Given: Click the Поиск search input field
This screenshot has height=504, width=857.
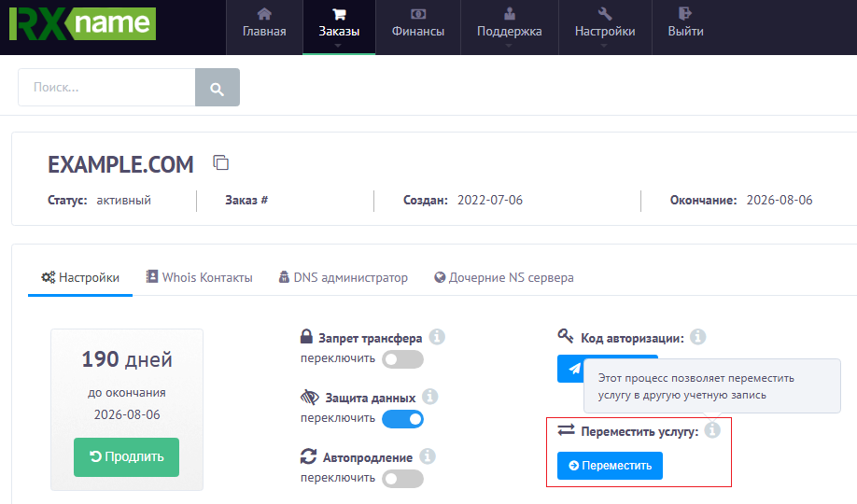Looking at the screenshot, I should [106, 88].
